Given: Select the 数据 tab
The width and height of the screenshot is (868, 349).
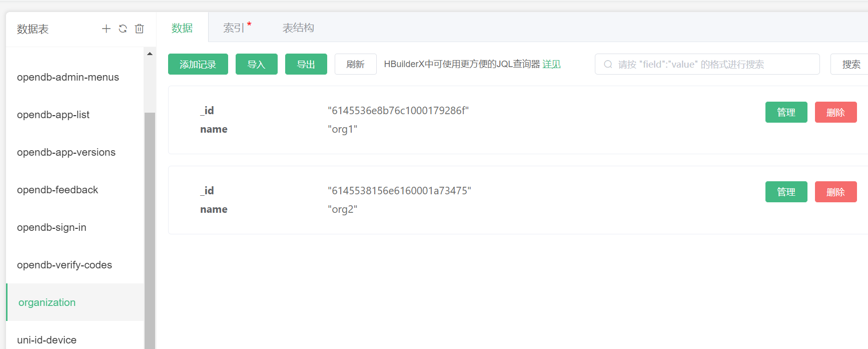Looking at the screenshot, I should pyautogui.click(x=182, y=28).
